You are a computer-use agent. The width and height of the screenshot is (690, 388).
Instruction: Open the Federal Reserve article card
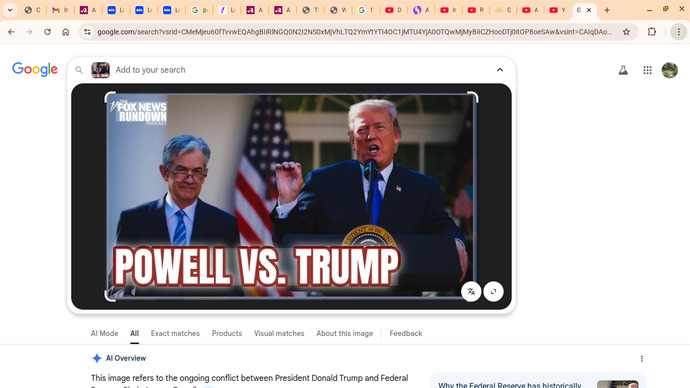[x=538, y=381]
